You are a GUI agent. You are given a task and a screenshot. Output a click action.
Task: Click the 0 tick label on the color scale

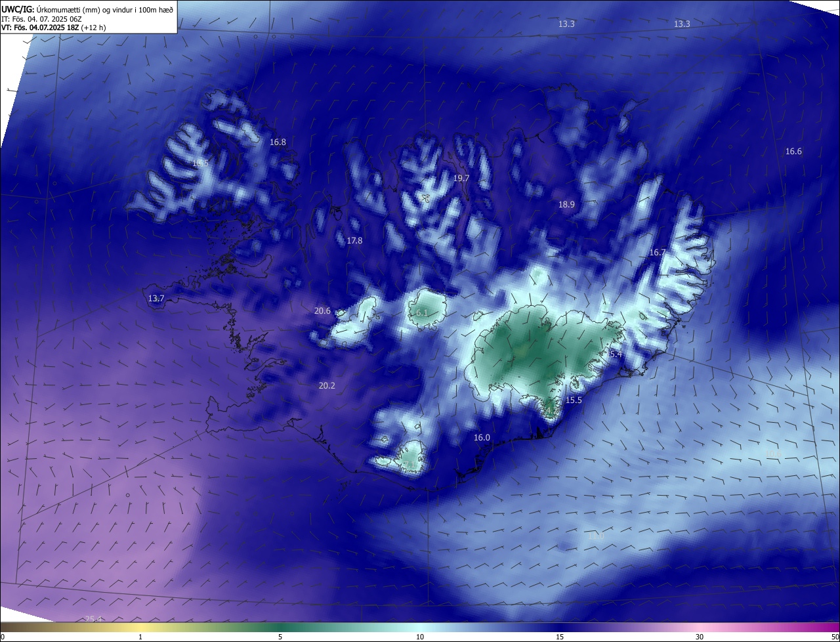tap(3, 637)
